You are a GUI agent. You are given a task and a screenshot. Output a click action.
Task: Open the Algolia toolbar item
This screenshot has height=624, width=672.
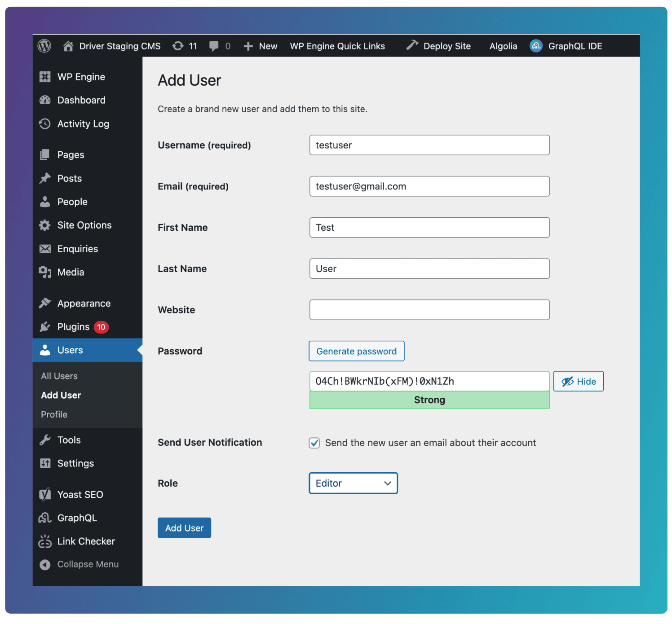point(504,46)
